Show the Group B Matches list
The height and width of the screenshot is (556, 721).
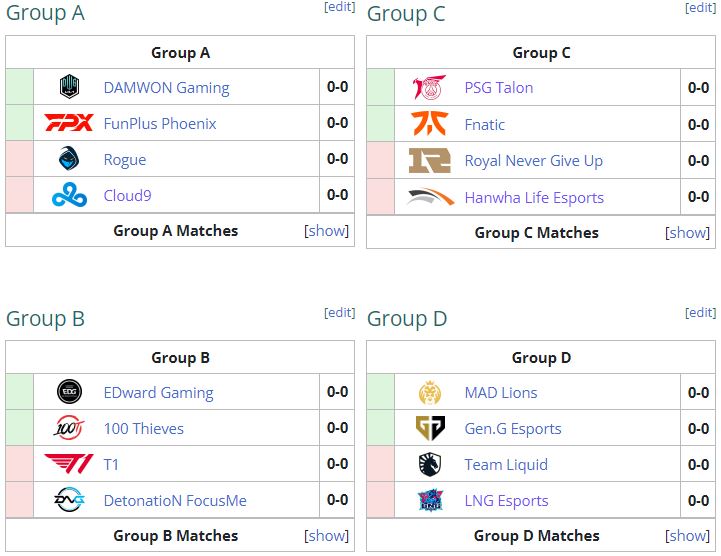tap(327, 535)
